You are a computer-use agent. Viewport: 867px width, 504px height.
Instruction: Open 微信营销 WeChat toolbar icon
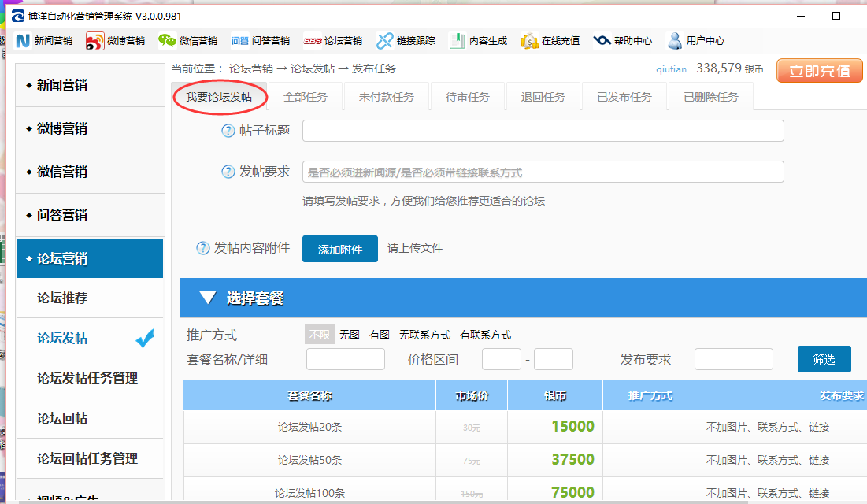(x=168, y=41)
